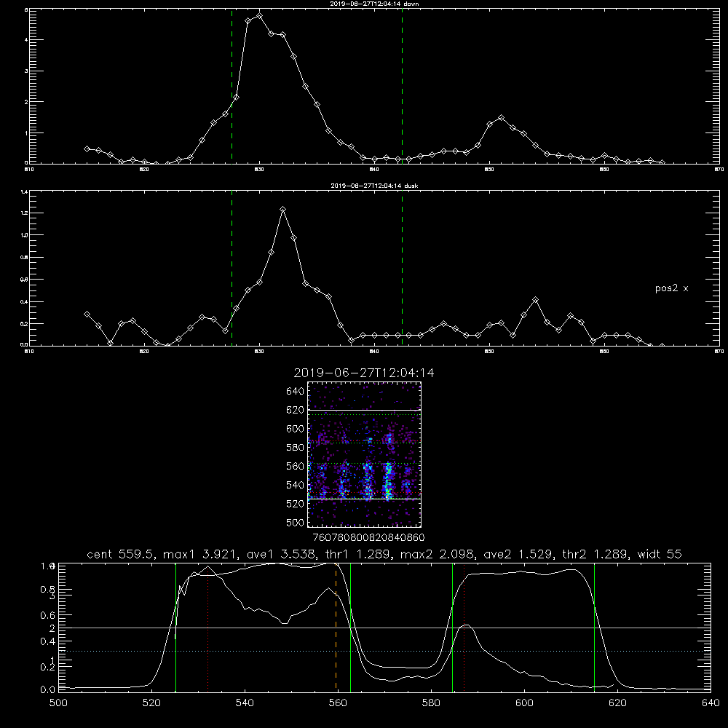The width and height of the screenshot is (728, 728).
Task: Click the blue dotted threshold line in bottom plot
Action: tap(384, 652)
